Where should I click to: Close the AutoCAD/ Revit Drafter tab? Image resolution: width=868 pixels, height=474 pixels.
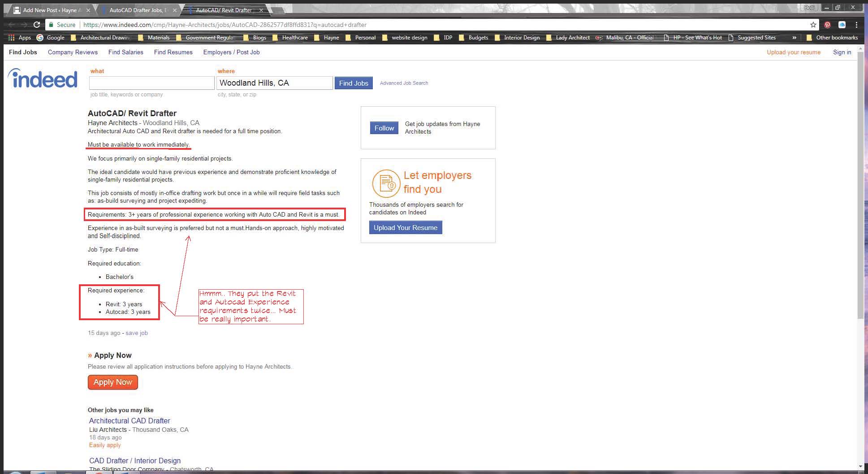click(261, 10)
